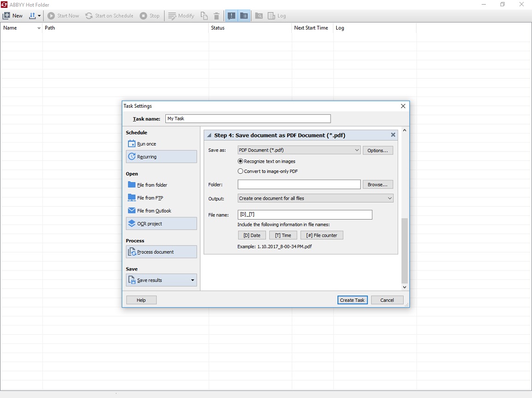Viewport: 532px width, 398px height.
Task: Insert the [D] Date token button
Action: click(x=252, y=235)
